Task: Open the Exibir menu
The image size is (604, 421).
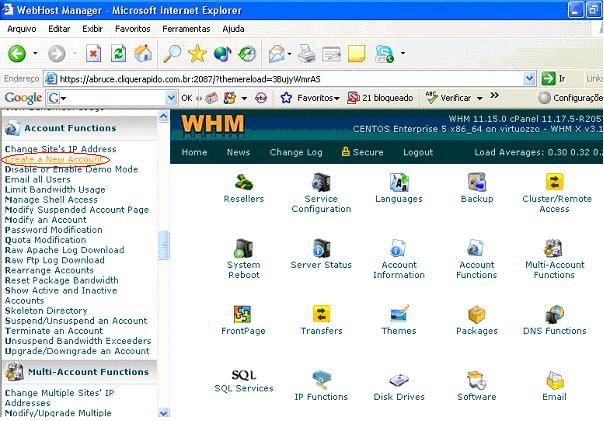Action: point(92,29)
